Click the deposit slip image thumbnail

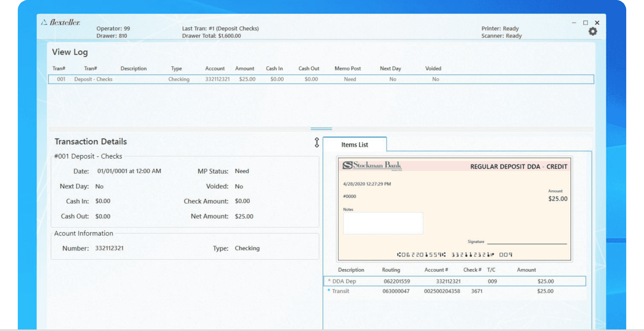(x=454, y=209)
